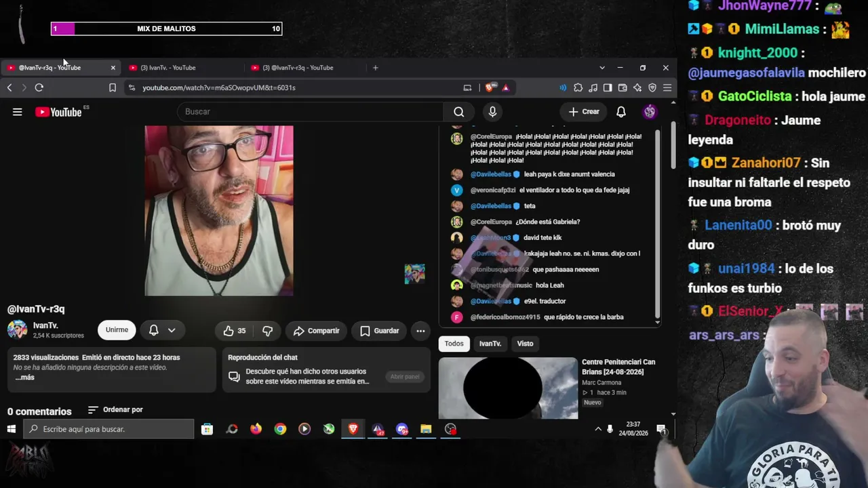Click the Unirme membership button
This screenshot has width=868, height=488.
(117, 330)
